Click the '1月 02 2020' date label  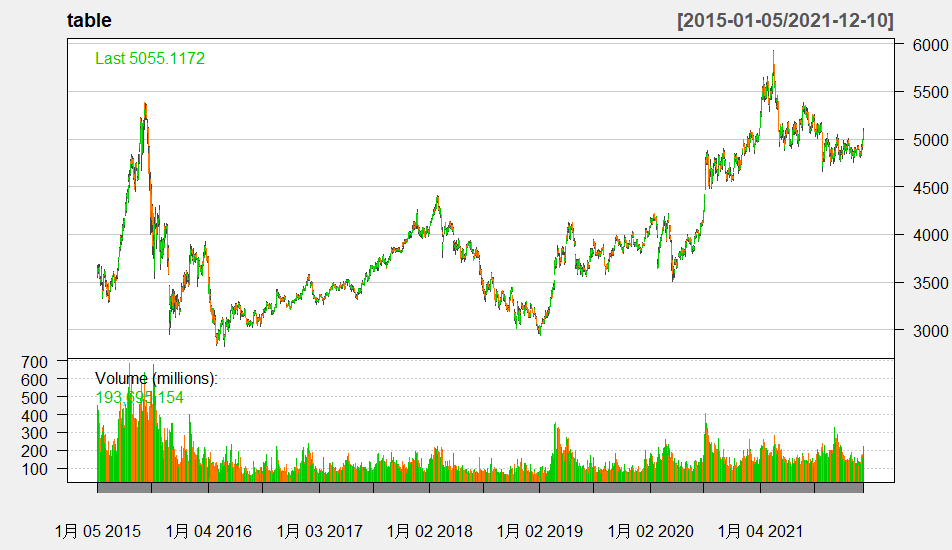coord(650,531)
